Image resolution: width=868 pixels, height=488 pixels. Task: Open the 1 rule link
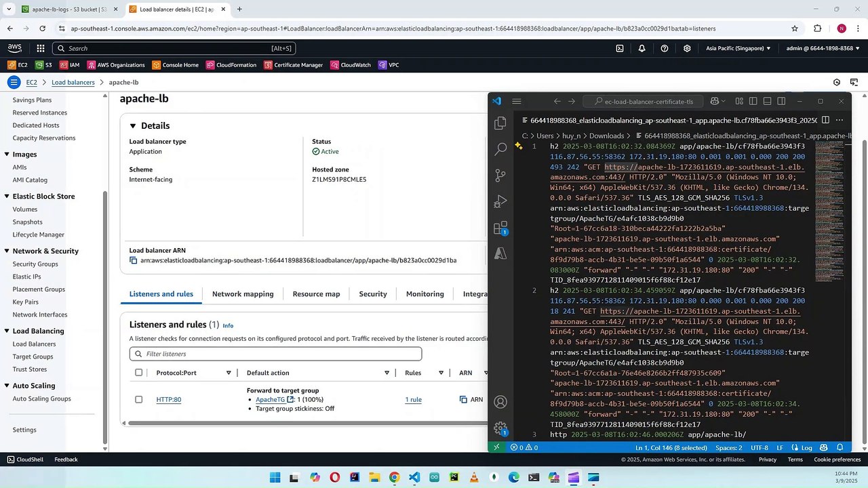(x=414, y=400)
